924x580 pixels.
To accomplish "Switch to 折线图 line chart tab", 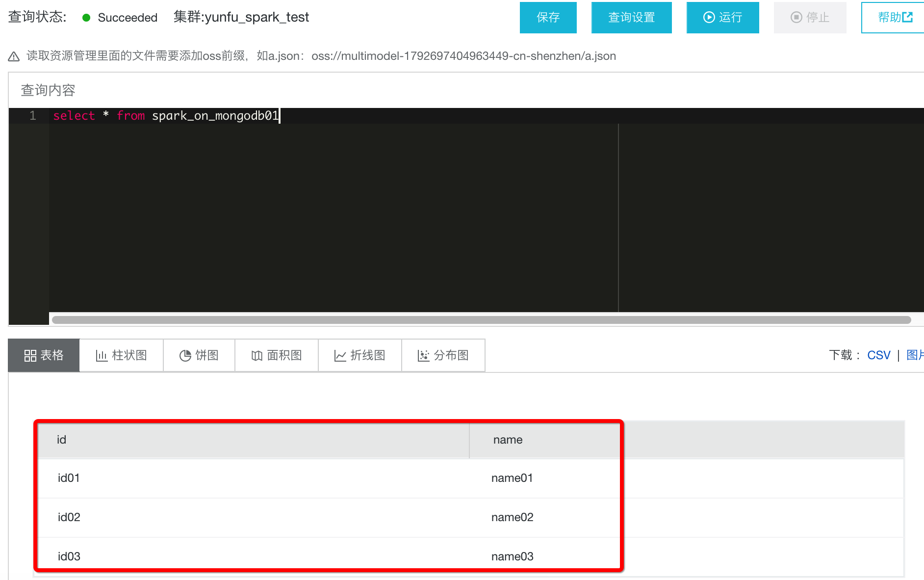I will pyautogui.click(x=360, y=355).
